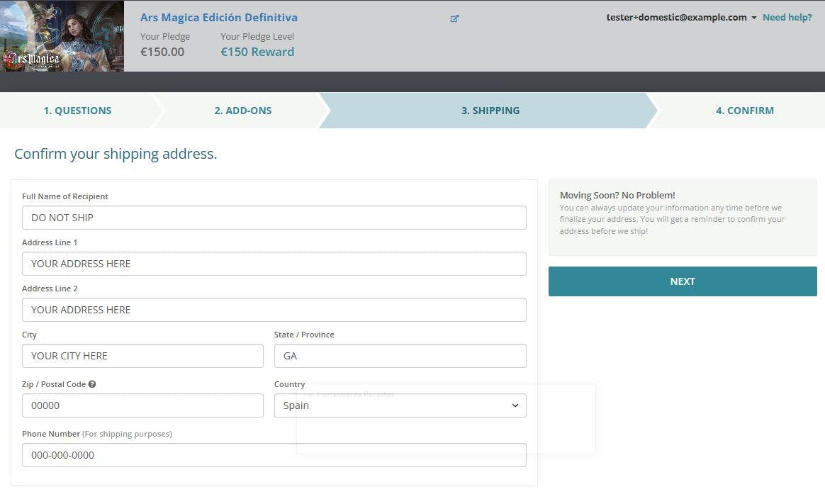The width and height of the screenshot is (825, 504).
Task: Go to the 1. Questions step
Action: tap(78, 111)
